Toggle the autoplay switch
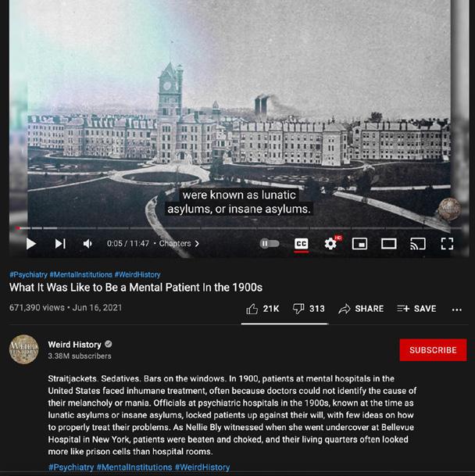 click(270, 243)
